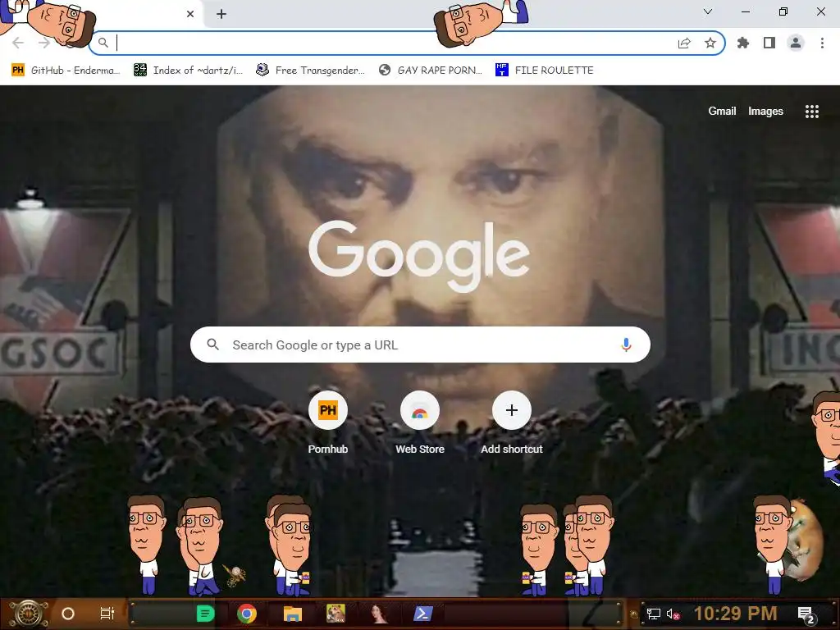
Task: Open the Index of ~dartz bookmark
Action: pyautogui.click(x=188, y=71)
